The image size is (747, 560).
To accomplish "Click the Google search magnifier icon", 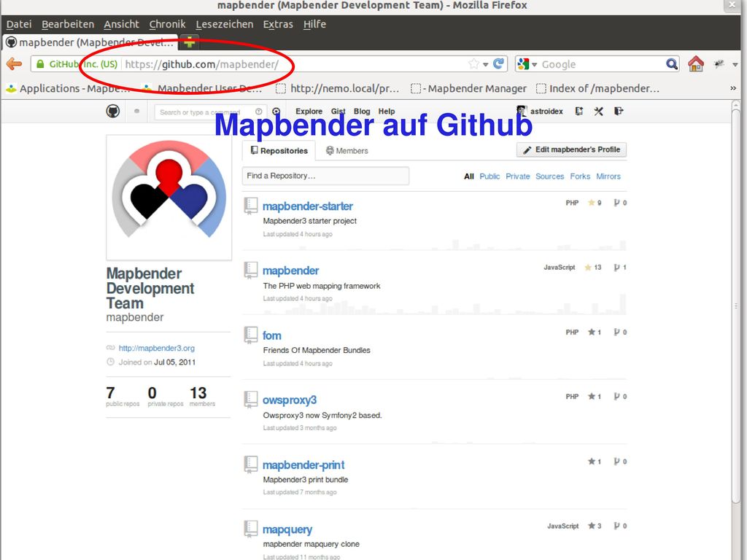I will (x=671, y=64).
